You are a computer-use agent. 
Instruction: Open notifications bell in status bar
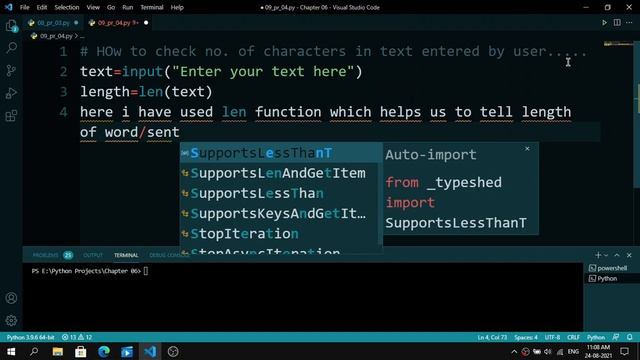[x=630, y=337]
